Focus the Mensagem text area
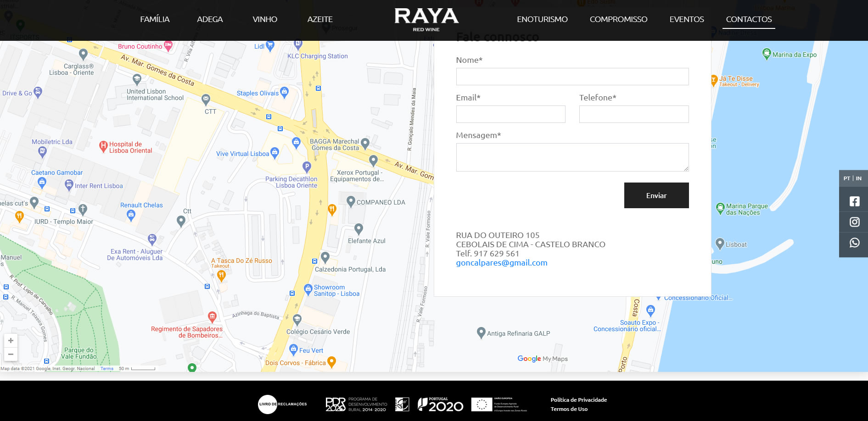Screen dimensions: 868x421 click(x=572, y=157)
